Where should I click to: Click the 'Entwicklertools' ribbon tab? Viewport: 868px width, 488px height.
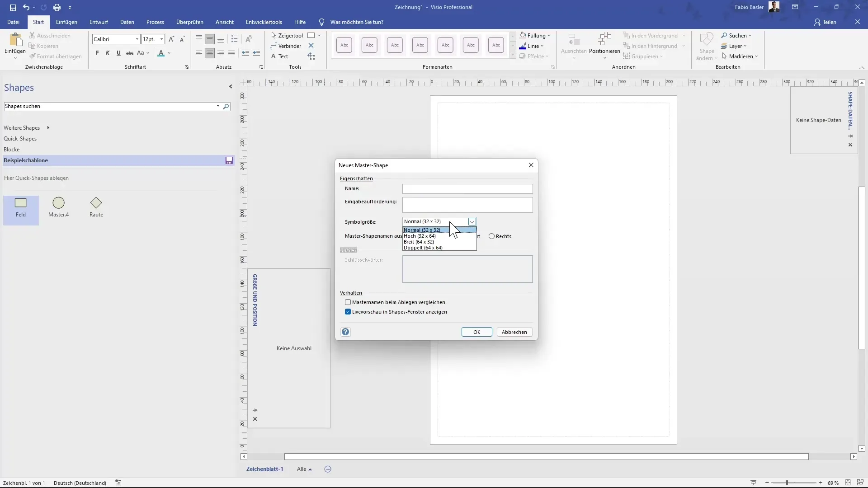coord(264,22)
